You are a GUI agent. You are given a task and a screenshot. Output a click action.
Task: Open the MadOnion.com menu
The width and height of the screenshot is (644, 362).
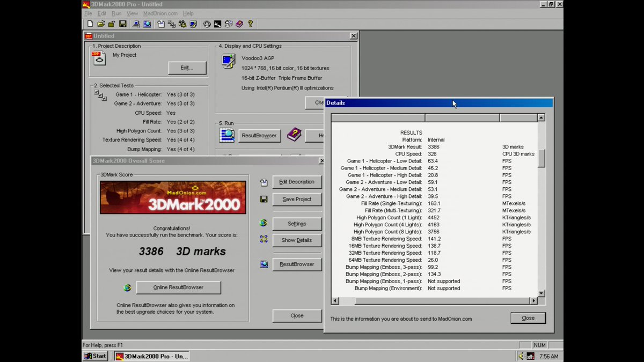(160, 13)
